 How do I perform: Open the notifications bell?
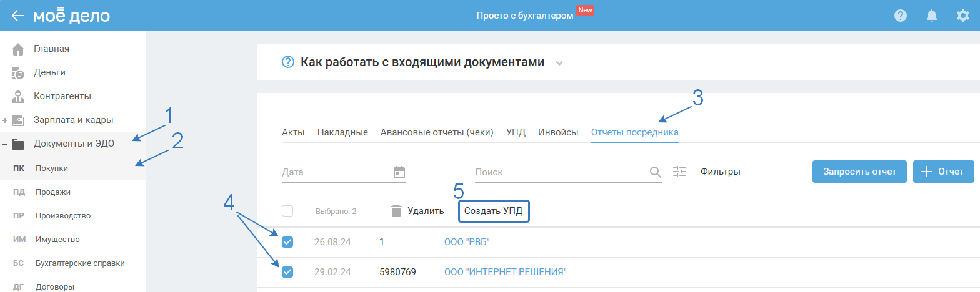click(932, 16)
